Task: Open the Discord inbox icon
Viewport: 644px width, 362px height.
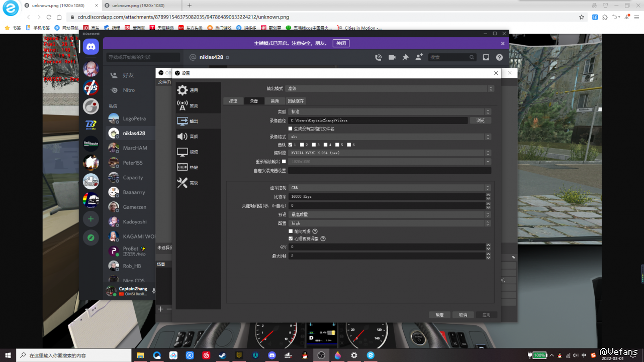Action: [486, 57]
